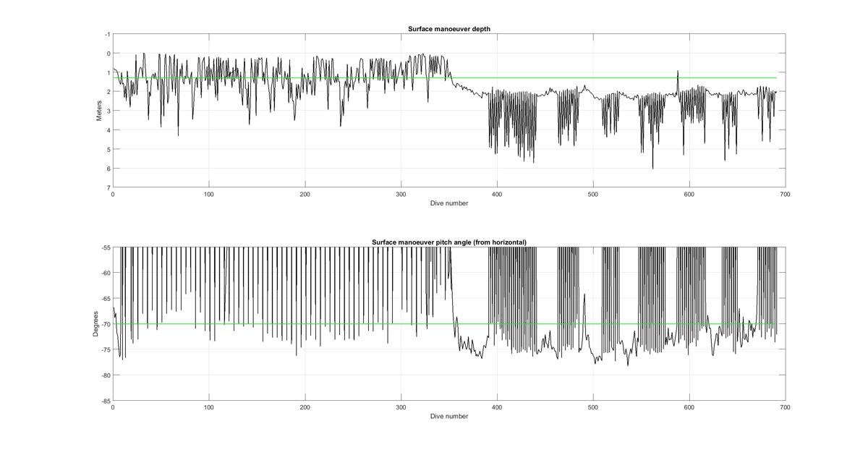This screenshot has width=868, height=450.
Task: Click the '-1' tick label on the depth axis
Action: pos(107,35)
